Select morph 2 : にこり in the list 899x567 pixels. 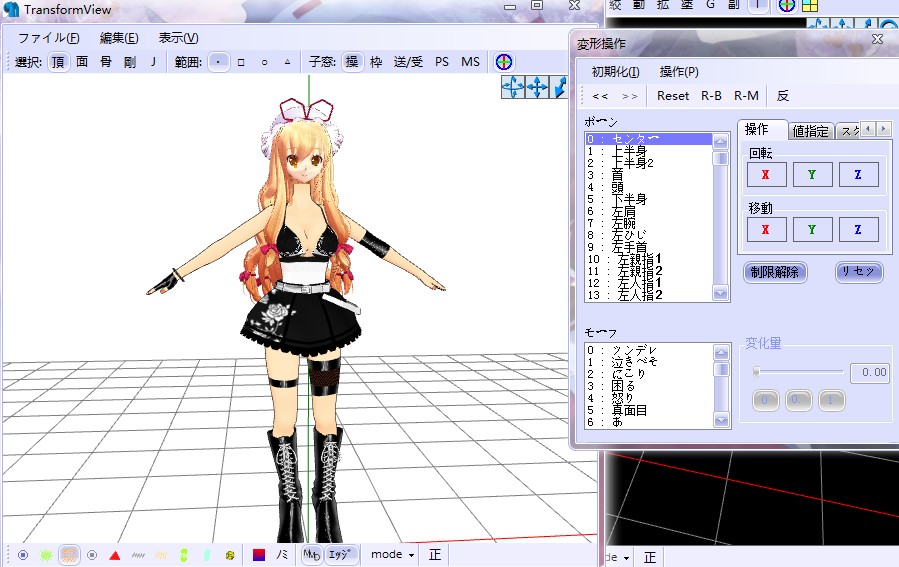(x=648, y=373)
